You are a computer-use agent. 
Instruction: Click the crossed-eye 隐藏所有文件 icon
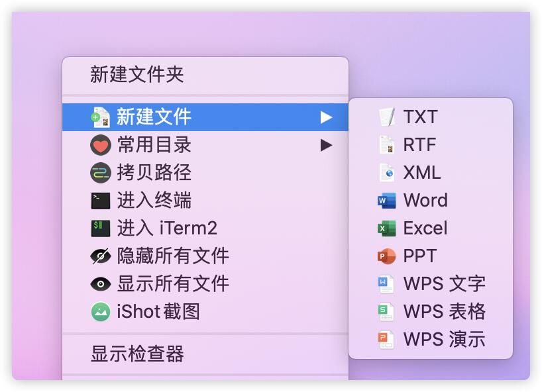101,256
